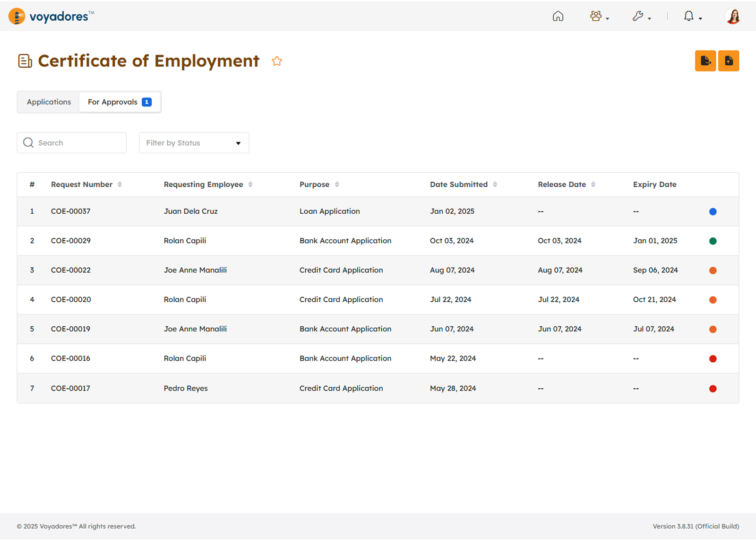
Task: Open the wrench tools menu icon
Action: coord(642,17)
